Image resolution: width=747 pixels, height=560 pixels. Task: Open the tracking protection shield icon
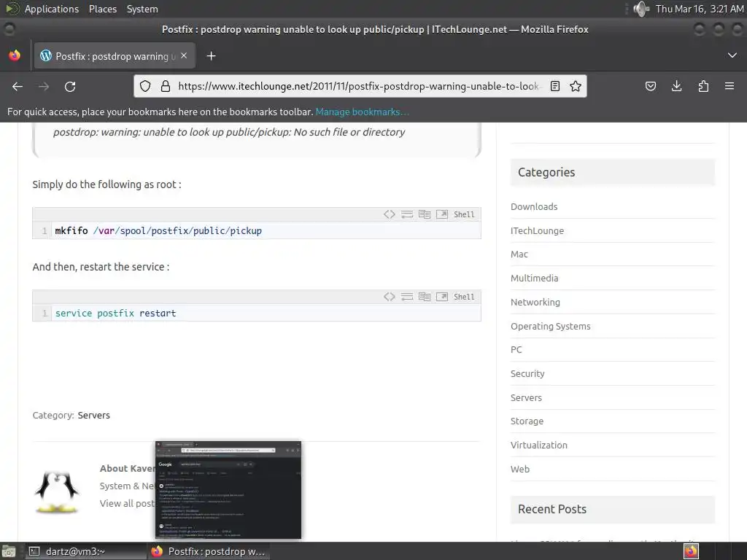tap(145, 86)
